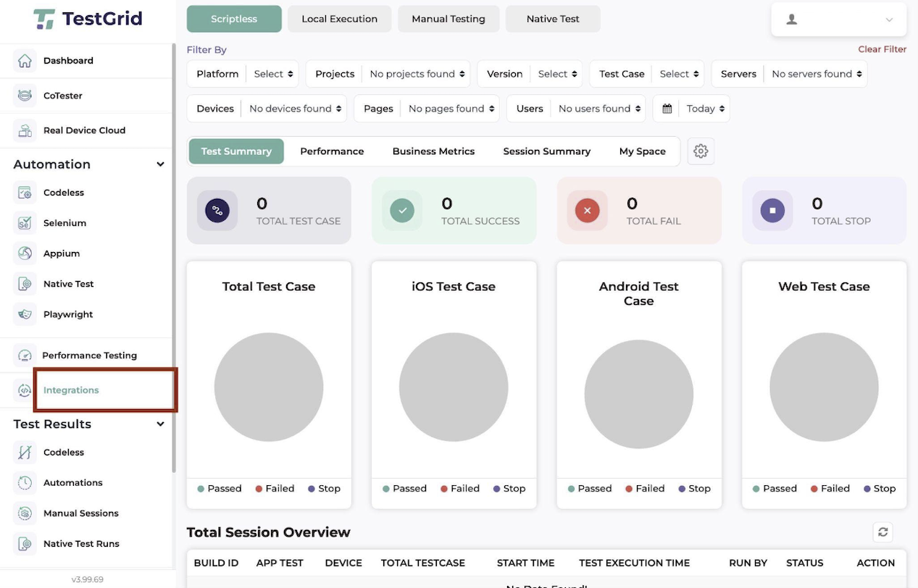
Task: Open the user profile menu box
Action: click(x=839, y=20)
